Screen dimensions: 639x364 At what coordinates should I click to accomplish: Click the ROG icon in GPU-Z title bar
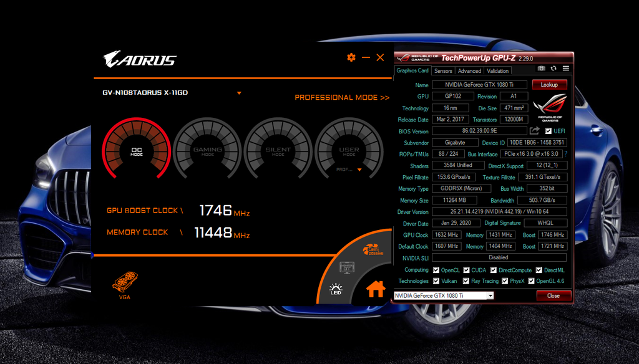[x=403, y=57]
